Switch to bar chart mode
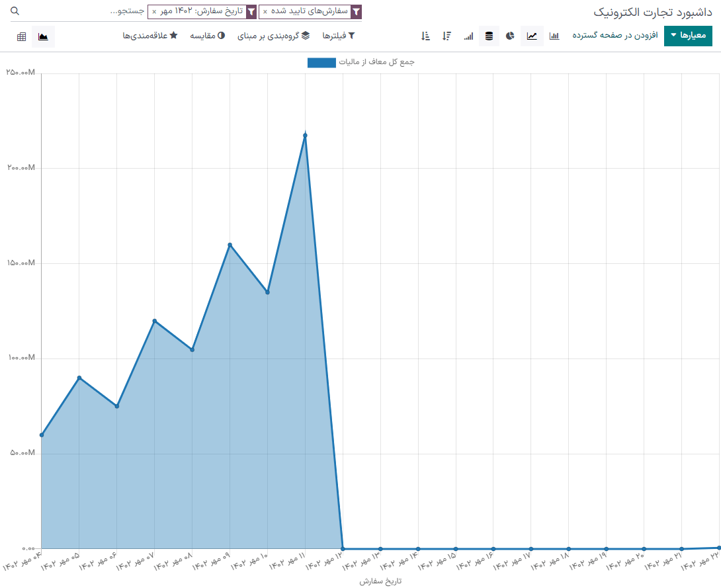The height and width of the screenshot is (588, 721). (x=554, y=36)
